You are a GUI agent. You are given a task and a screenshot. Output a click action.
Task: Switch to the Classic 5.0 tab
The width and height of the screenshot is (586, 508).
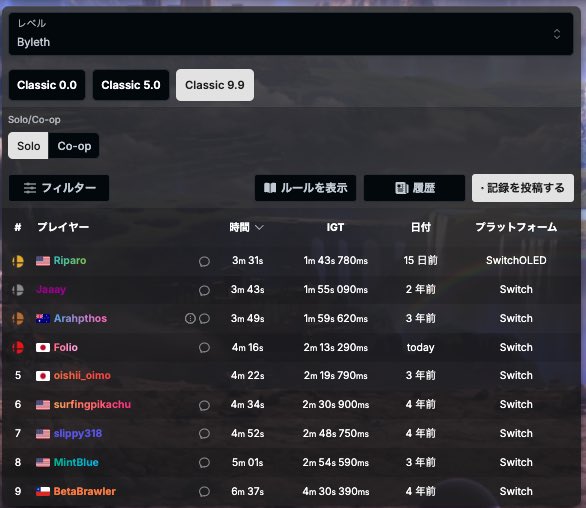click(x=131, y=85)
